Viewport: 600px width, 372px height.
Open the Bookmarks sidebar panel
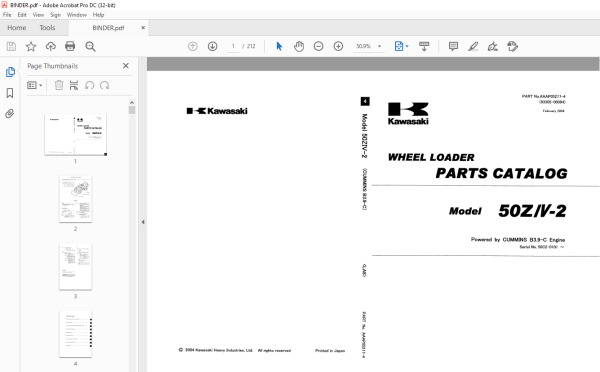pyautogui.click(x=10, y=93)
